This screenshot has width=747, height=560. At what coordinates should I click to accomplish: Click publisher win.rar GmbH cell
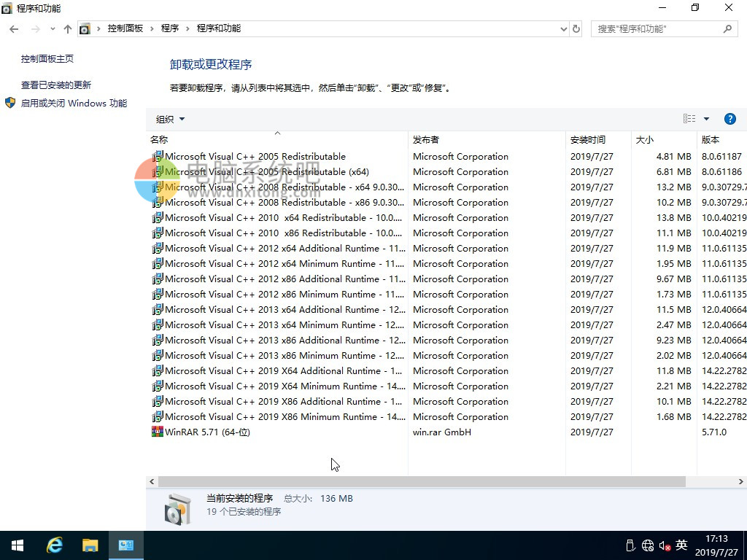pos(441,432)
